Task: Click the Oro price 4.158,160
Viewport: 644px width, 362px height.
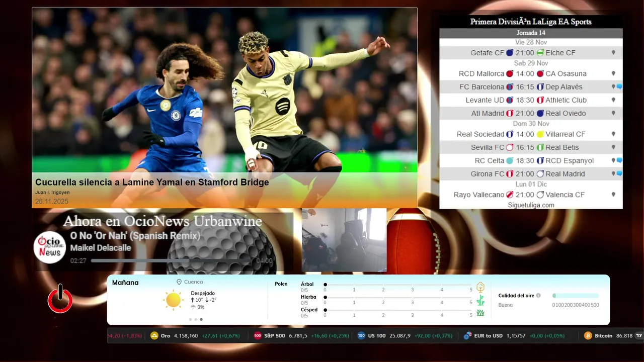Action: [x=186, y=336]
